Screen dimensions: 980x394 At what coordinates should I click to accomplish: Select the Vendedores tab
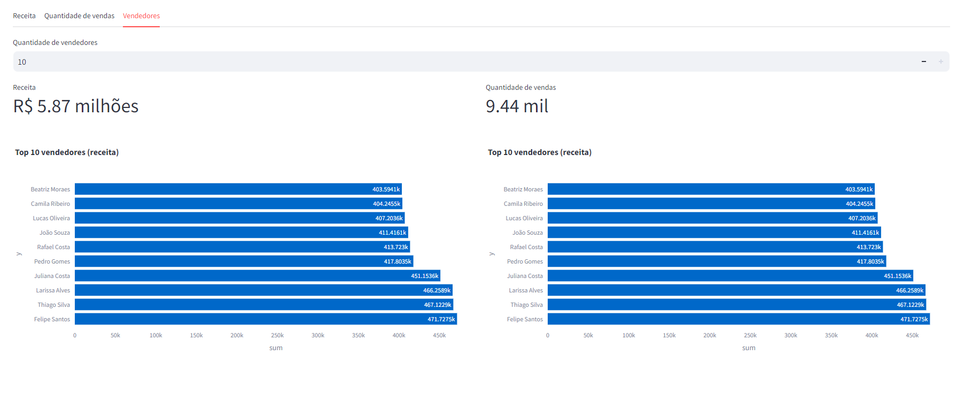pos(141,16)
